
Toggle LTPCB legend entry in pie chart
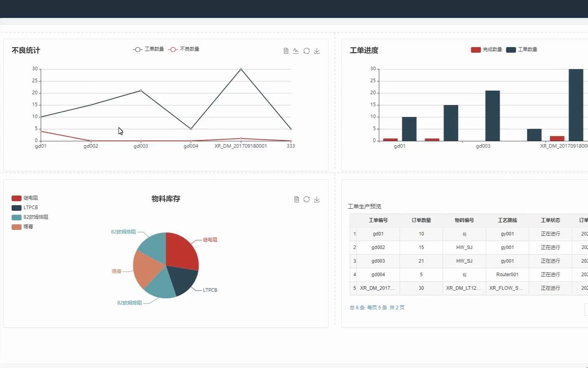tap(25, 208)
